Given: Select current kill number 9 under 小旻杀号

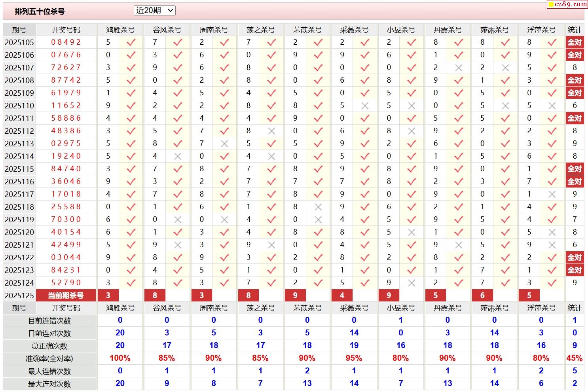Looking at the screenshot, I should click(x=389, y=295).
